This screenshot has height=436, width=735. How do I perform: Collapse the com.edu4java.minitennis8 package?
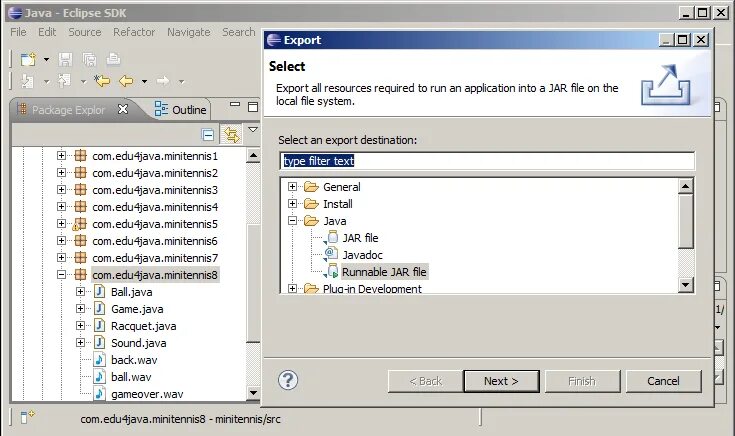pyautogui.click(x=61, y=275)
